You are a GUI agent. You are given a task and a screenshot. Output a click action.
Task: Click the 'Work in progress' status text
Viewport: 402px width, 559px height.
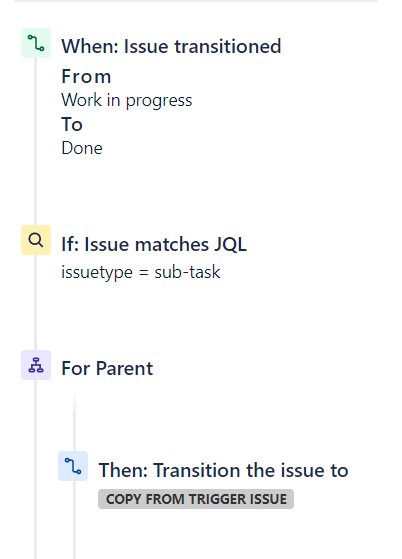[127, 100]
